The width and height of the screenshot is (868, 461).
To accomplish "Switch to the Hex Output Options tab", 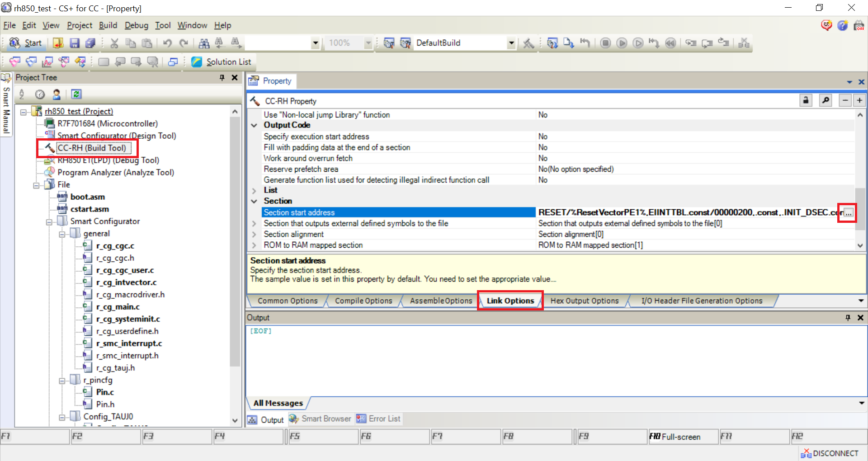I will [584, 301].
